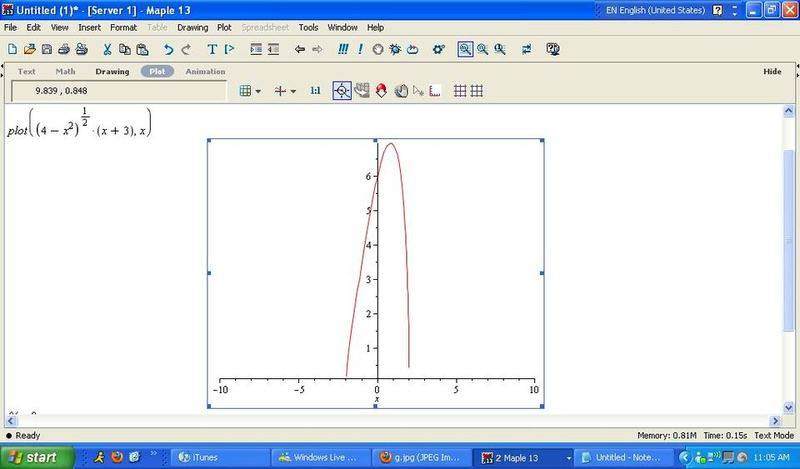Click the plot command expression
This screenshot has width=800, height=469.
[80, 123]
